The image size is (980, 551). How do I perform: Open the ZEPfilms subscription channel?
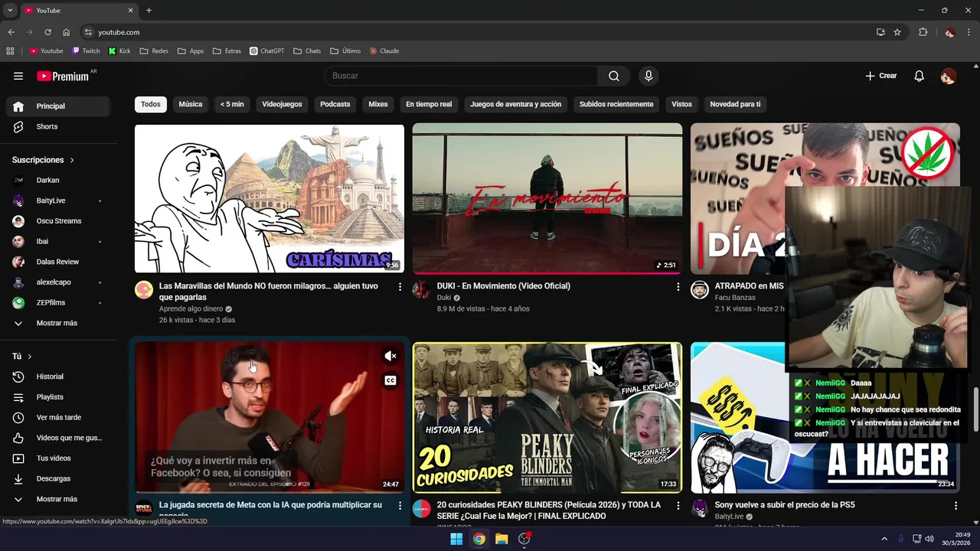(x=58, y=303)
